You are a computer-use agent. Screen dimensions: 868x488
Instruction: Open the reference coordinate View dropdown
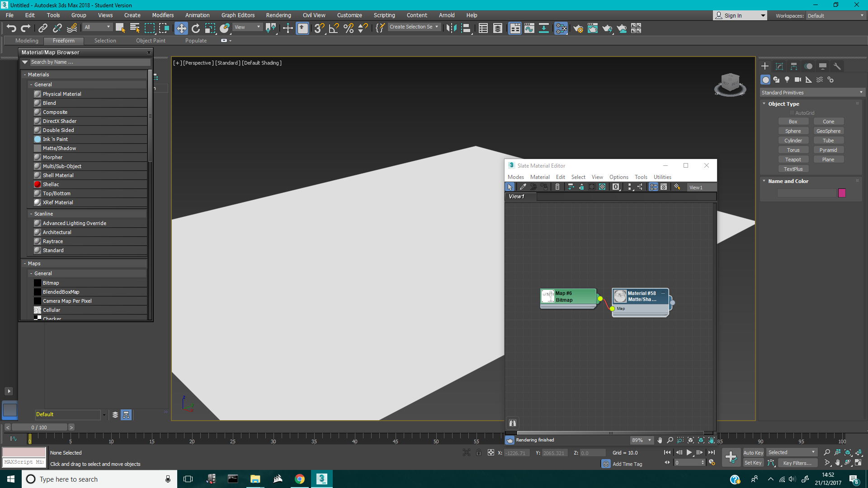tap(247, 27)
